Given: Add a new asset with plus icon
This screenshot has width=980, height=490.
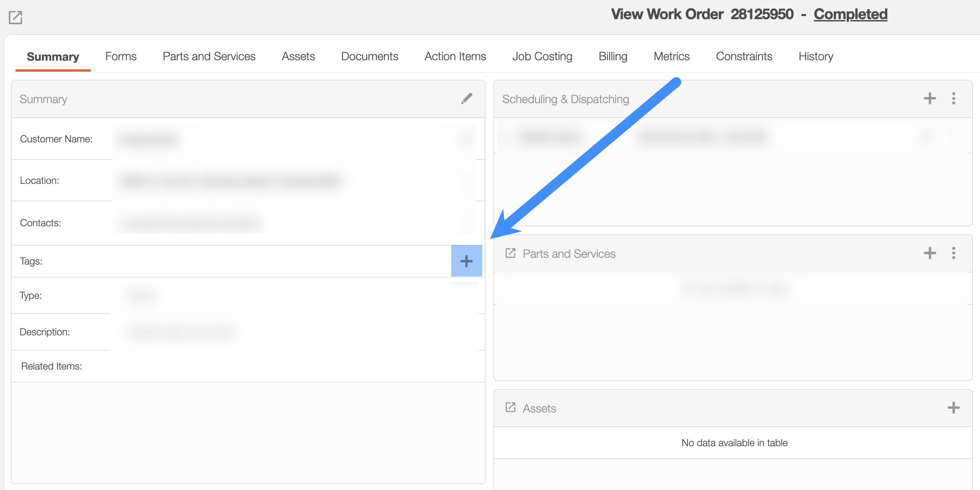Looking at the screenshot, I should coord(953,408).
